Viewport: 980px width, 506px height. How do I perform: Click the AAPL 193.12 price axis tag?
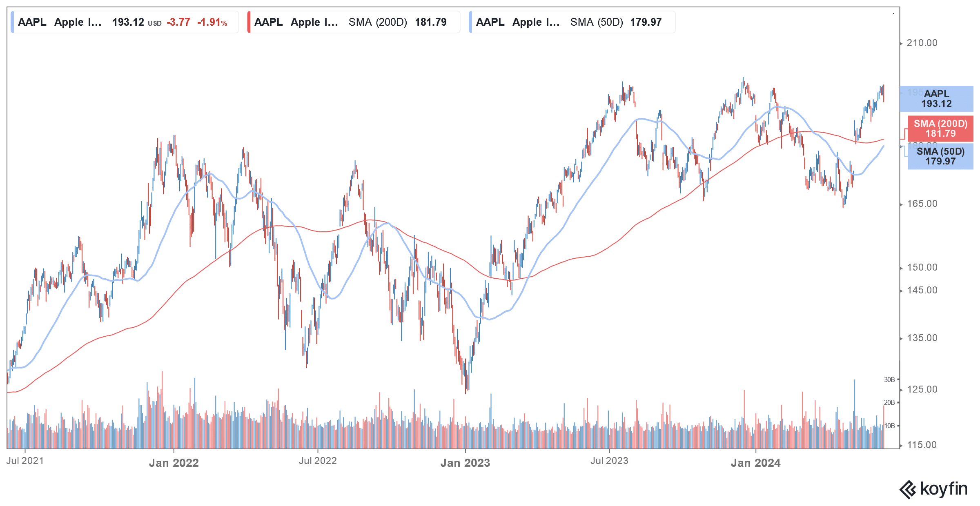[x=936, y=99]
